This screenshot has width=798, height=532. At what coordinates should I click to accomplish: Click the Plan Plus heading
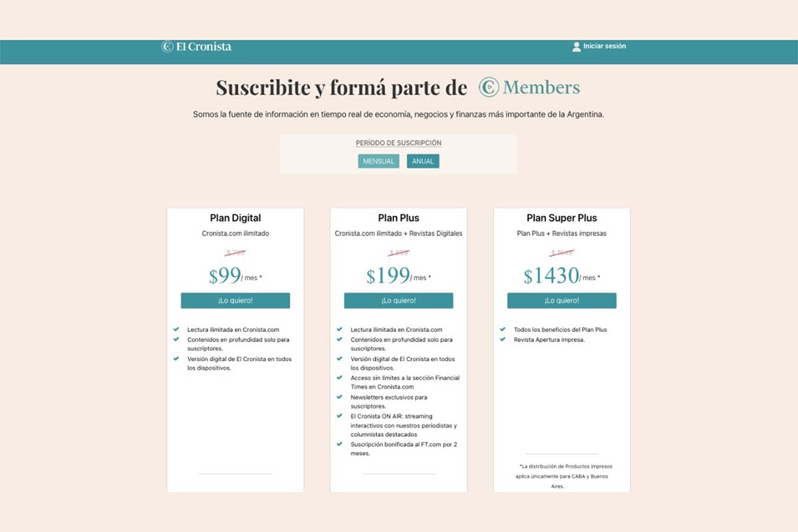398,218
